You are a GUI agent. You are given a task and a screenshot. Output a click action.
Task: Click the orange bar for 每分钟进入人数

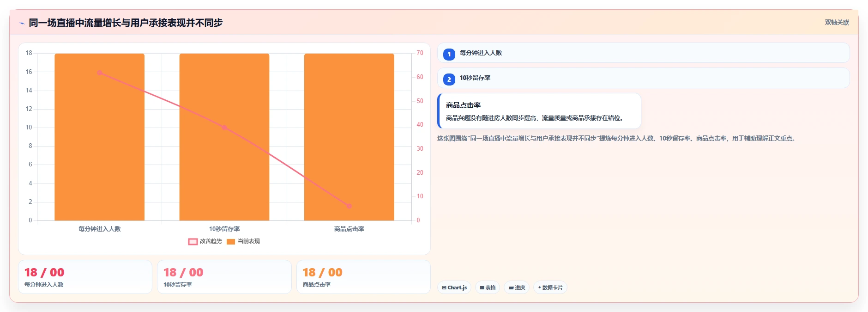tap(100, 137)
